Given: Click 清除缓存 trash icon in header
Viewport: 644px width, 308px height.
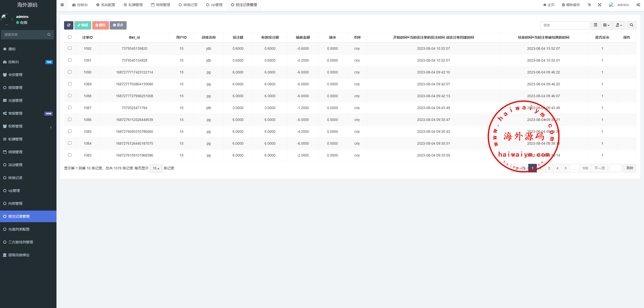Looking at the screenshot, I should point(571,5).
